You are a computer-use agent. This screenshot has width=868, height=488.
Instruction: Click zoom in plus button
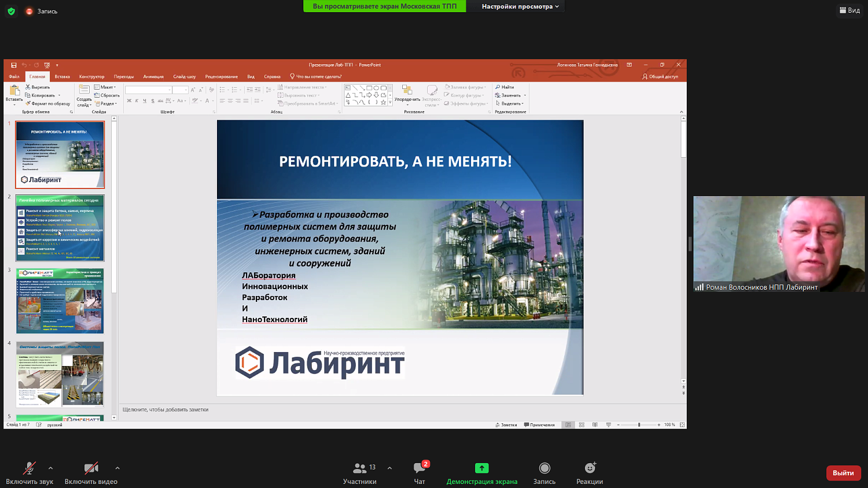click(x=659, y=425)
